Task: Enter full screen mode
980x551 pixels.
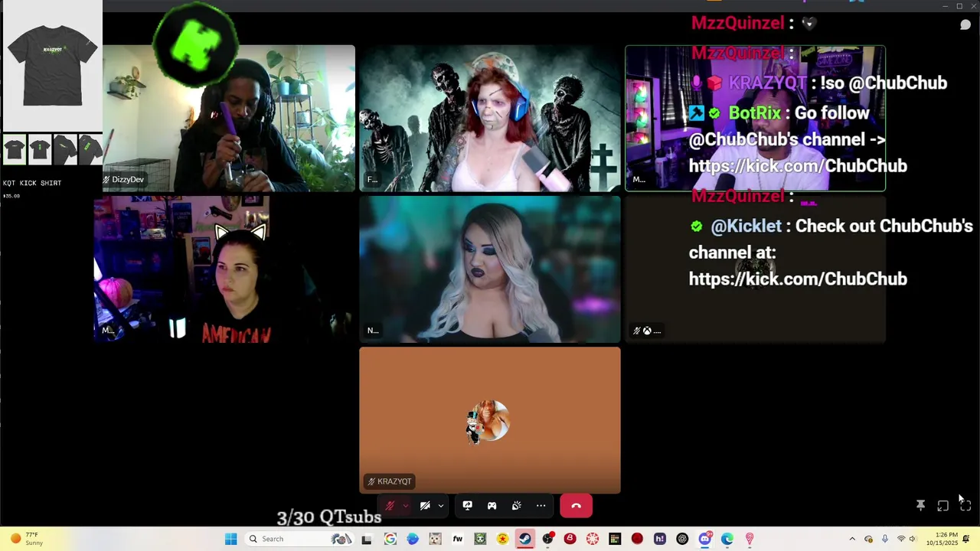Action: [965, 506]
